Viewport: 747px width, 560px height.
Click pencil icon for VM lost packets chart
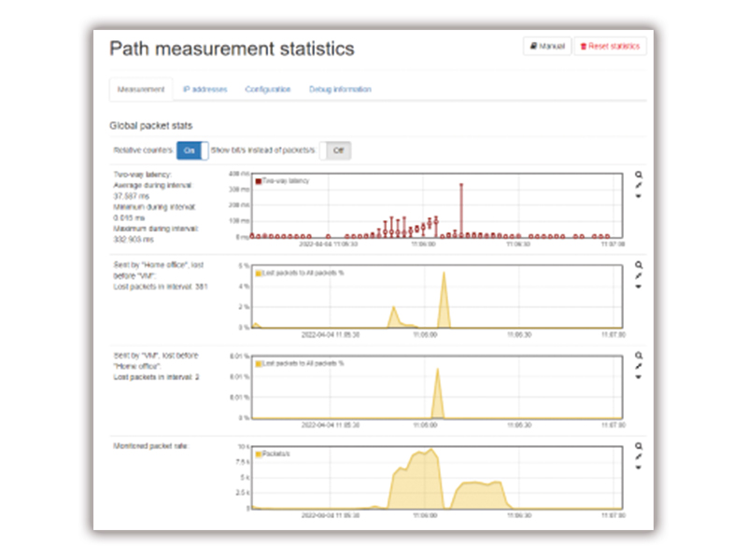pos(639,367)
